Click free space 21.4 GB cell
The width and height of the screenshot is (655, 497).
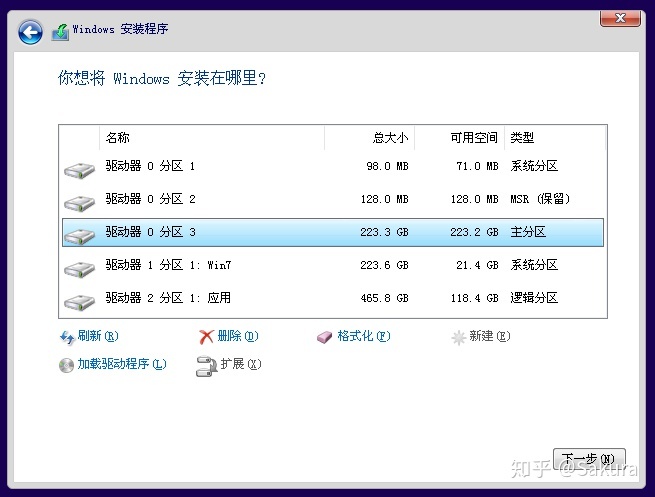click(477, 265)
